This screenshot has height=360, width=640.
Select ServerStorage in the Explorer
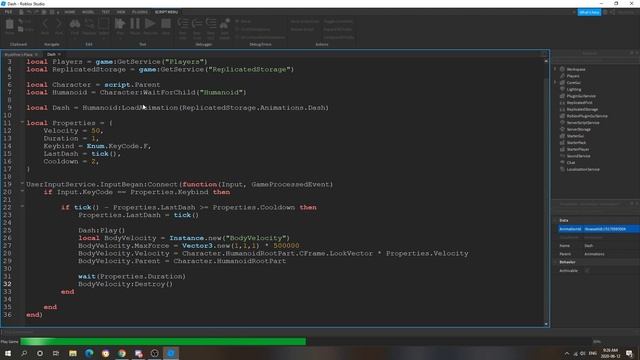[x=578, y=129]
